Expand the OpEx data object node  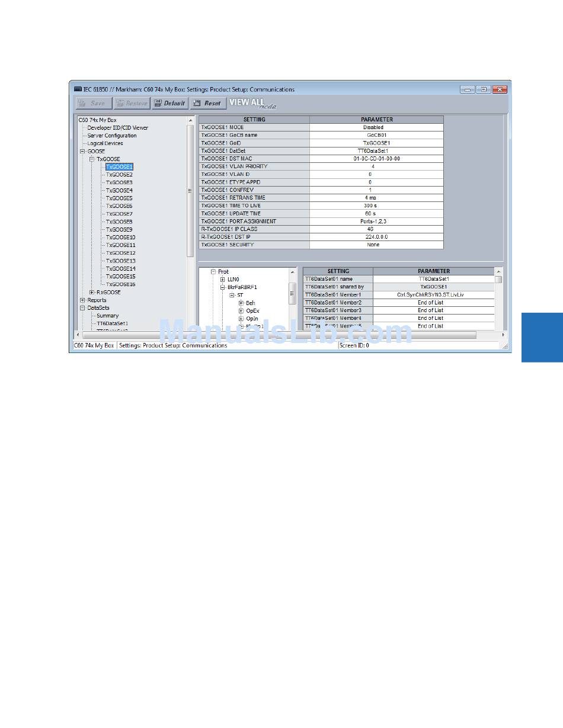coord(241,311)
